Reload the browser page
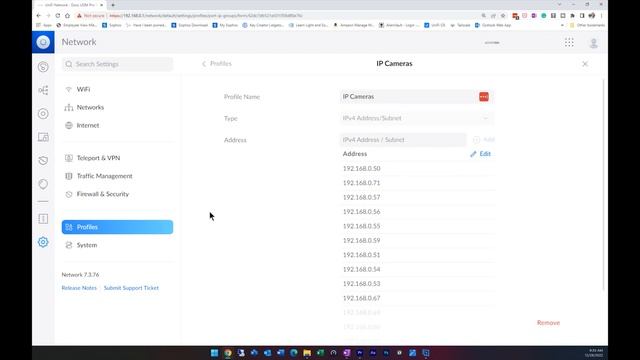 point(58,16)
